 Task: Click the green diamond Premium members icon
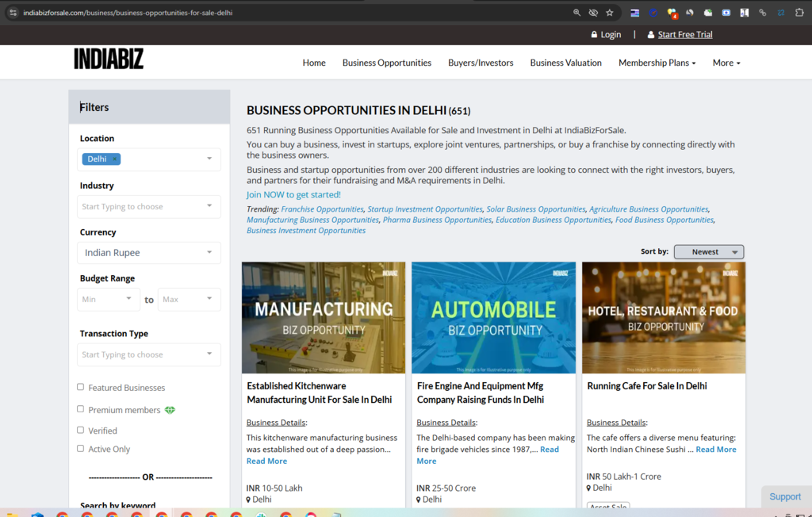[170, 410]
